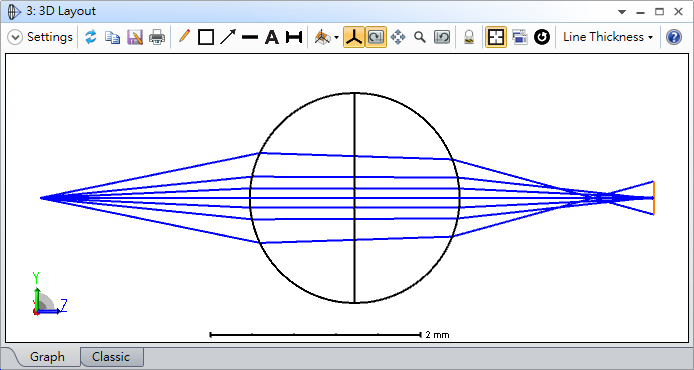Select the H-shaped dimension measure tool

tap(294, 37)
